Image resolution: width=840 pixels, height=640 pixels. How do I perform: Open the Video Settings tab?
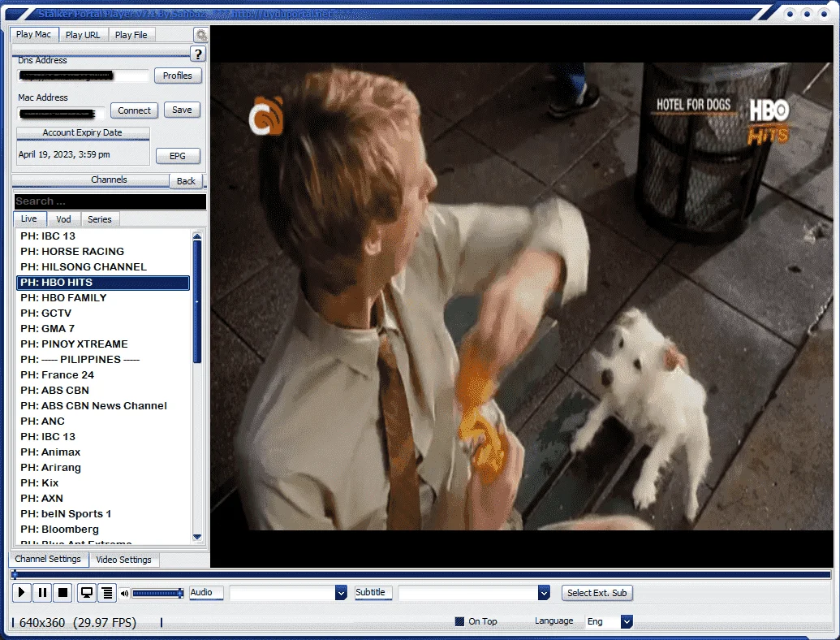point(123,560)
